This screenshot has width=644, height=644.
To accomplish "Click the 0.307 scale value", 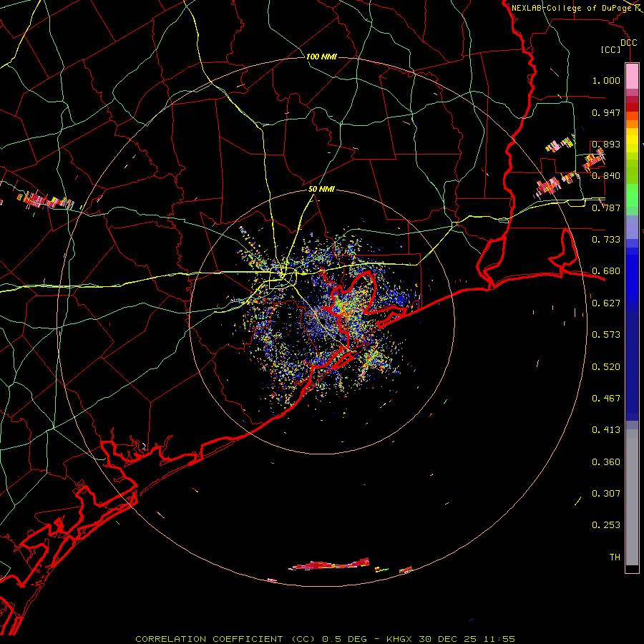I will (x=606, y=494).
